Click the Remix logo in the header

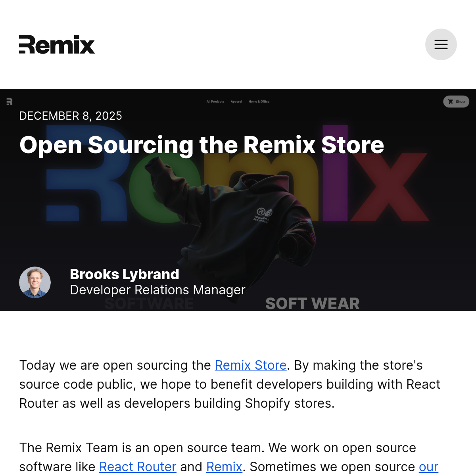coord(57,44)
